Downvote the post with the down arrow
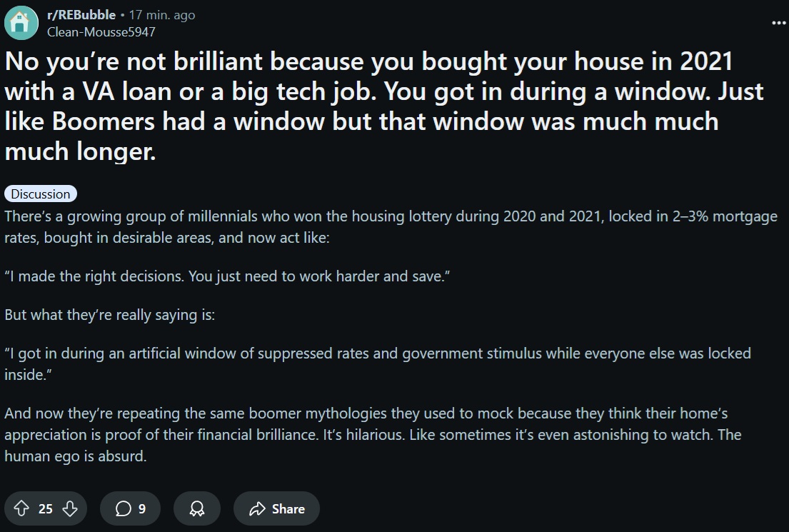 click(x=70, y=508)
